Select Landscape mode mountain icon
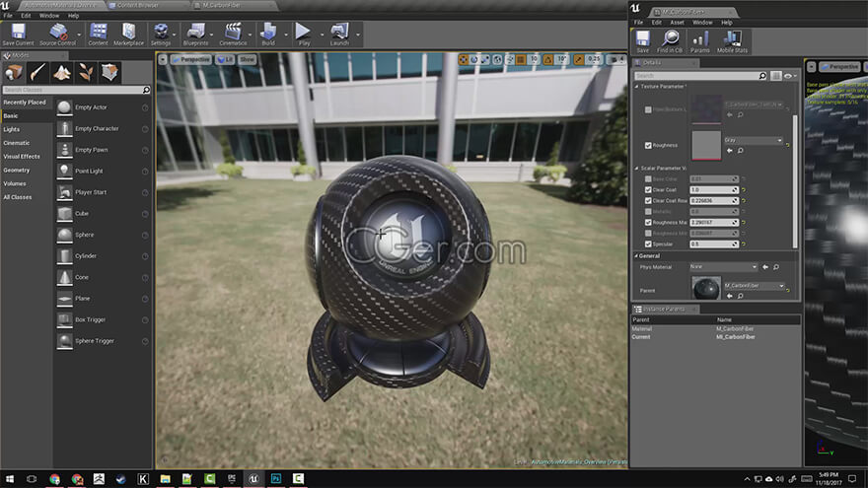 tap(61, 73)
